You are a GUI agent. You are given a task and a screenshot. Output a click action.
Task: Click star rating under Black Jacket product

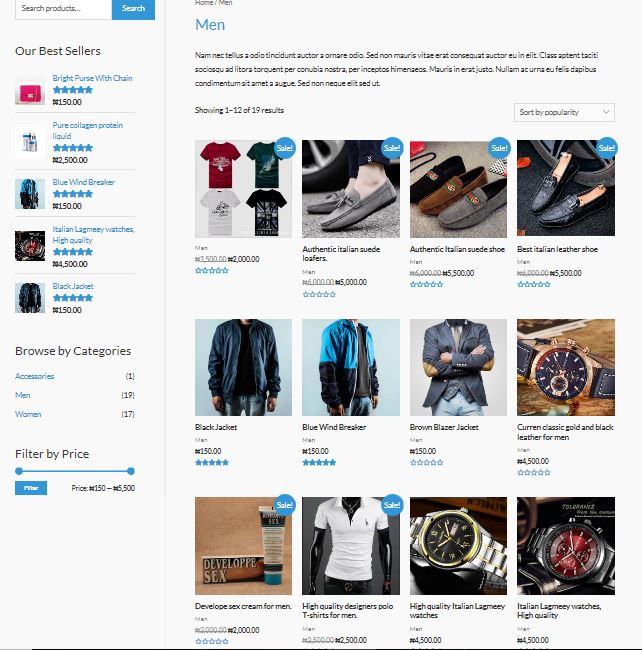click(x=212, y=462)
